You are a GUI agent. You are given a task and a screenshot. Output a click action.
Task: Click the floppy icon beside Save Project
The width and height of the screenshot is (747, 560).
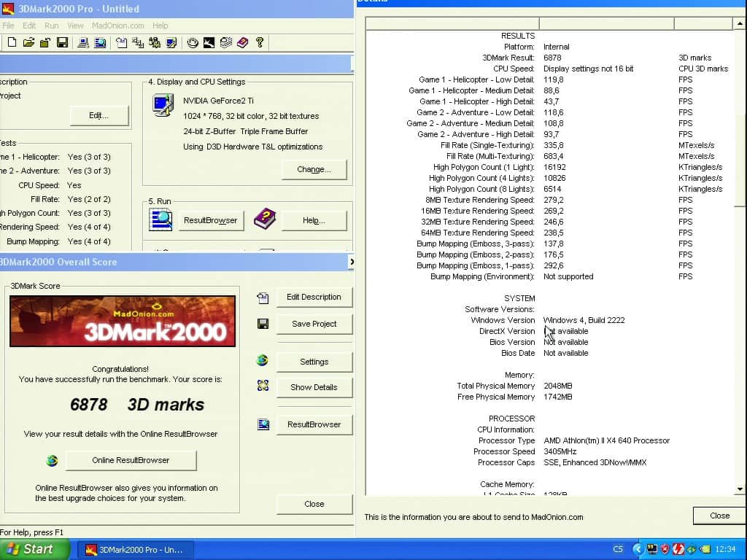263,324
